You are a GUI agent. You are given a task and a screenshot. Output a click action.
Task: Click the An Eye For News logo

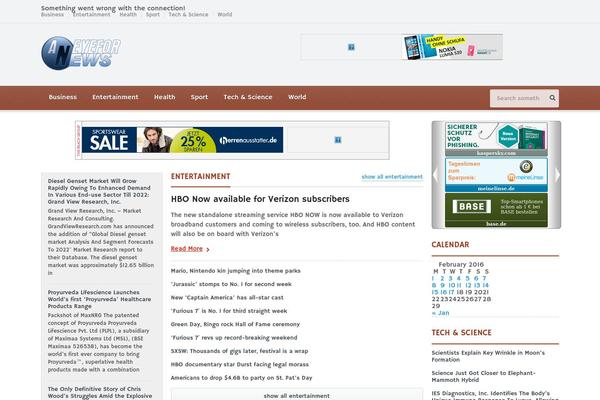pyautogui.click(x=81, y=53)
